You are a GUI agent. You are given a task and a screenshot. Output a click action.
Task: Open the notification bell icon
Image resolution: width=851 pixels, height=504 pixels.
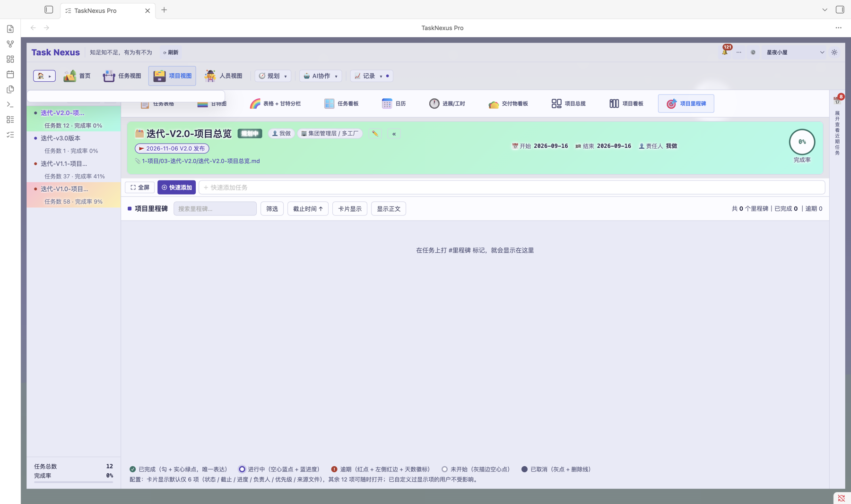click(725, 52)
